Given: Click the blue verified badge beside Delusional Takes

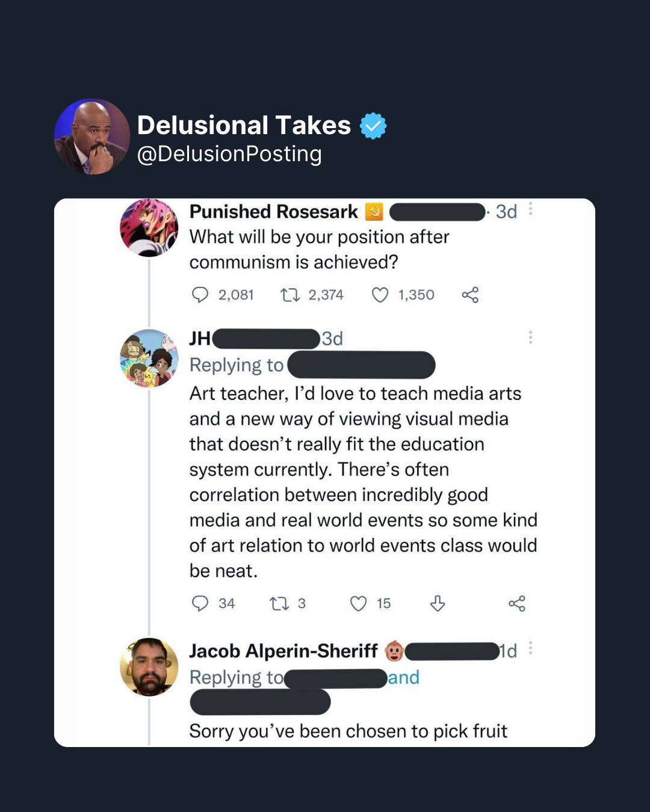Looking at the screenshot, I should coord(373,126).
